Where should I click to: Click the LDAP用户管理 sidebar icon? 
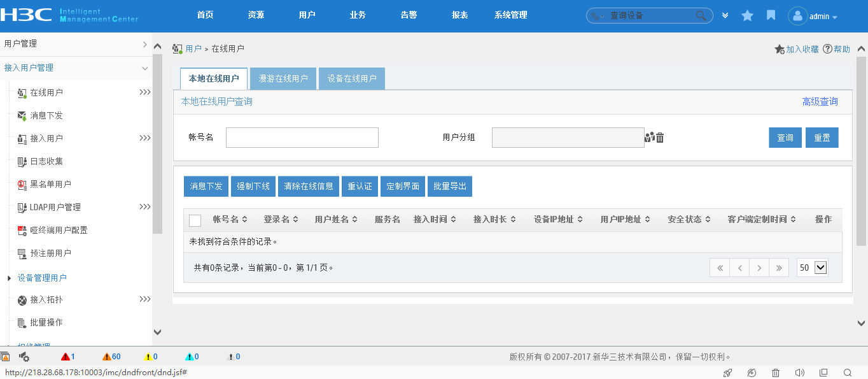[x=22, y=207]
